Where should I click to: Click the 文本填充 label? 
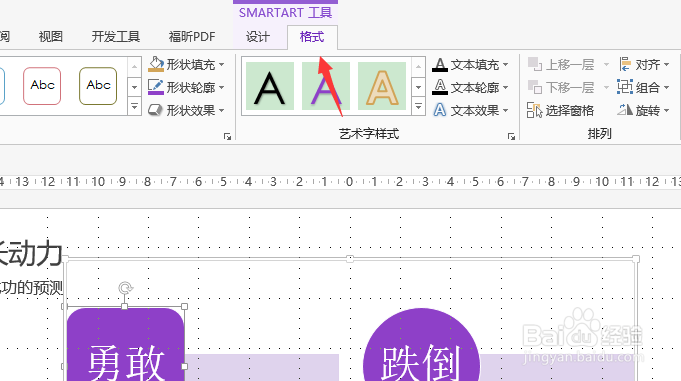click(475, 65)
